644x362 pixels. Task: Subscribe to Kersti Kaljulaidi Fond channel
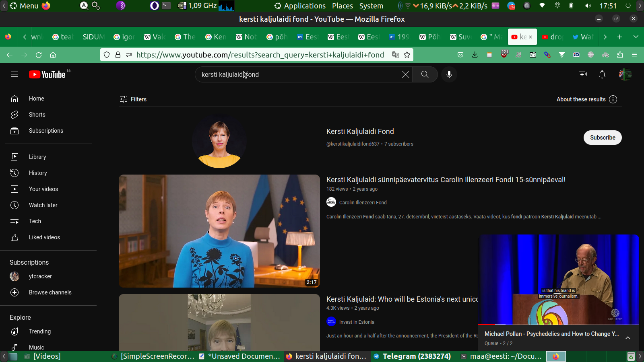[x=603, y=138]
